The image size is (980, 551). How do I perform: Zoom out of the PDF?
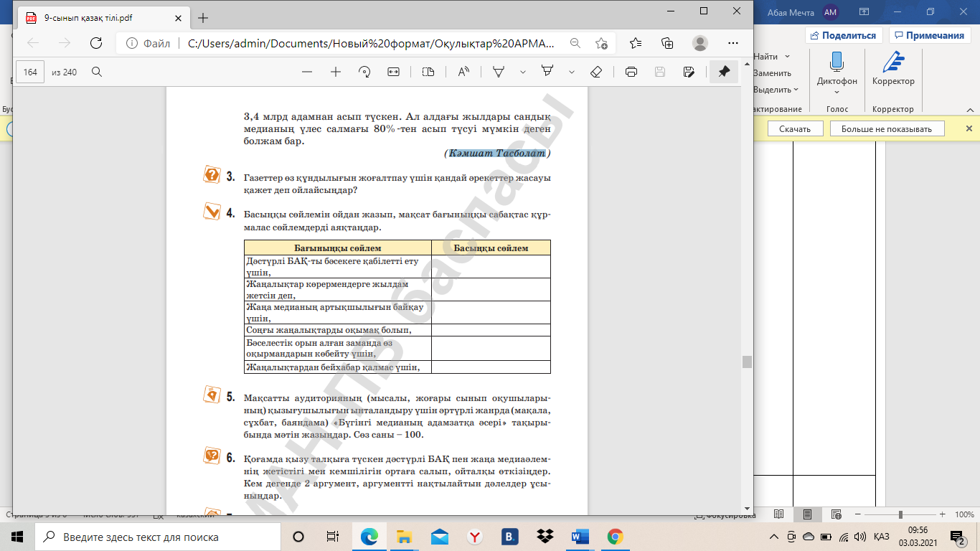point(307,72)
